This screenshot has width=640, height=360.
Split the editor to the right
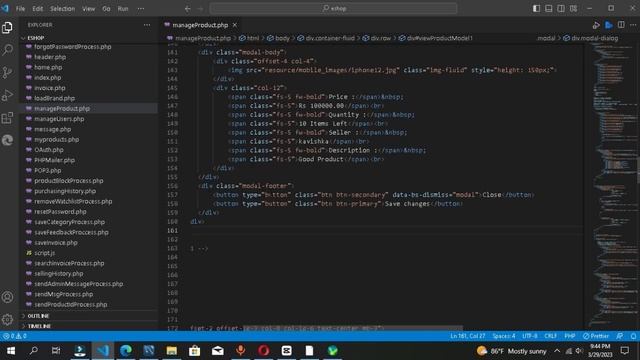621,25
